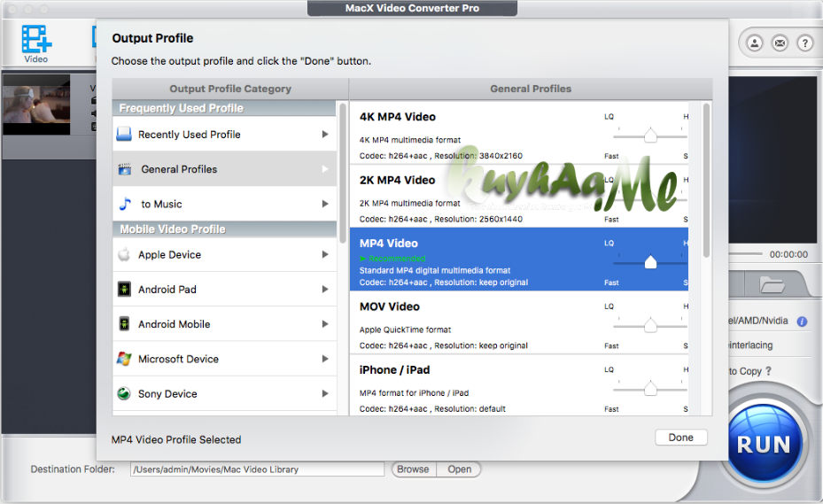Adjust 4K MP4 Video quality slider
This screenshot has width=823, height=504.
coord(649,136)
